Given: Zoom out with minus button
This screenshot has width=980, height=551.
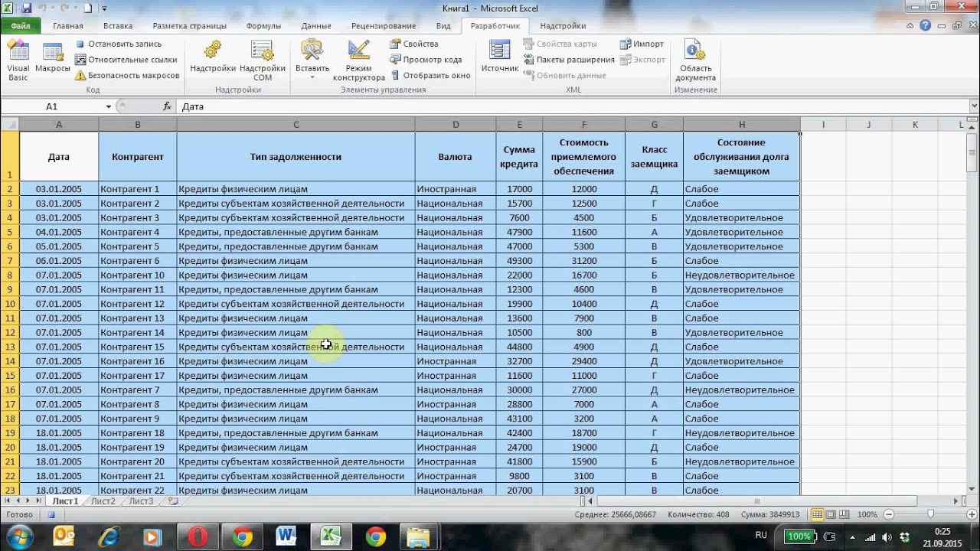Looking at the screenshot, I should coord(888,515).
